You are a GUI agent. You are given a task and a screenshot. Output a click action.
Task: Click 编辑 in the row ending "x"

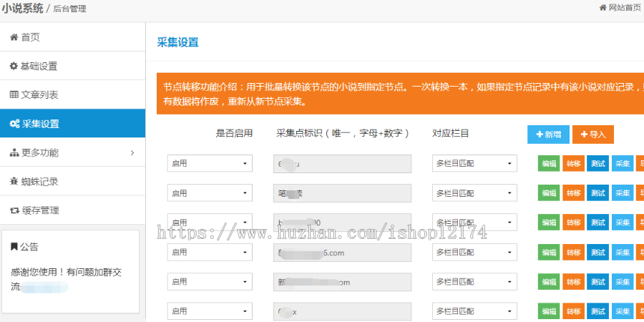549,311
